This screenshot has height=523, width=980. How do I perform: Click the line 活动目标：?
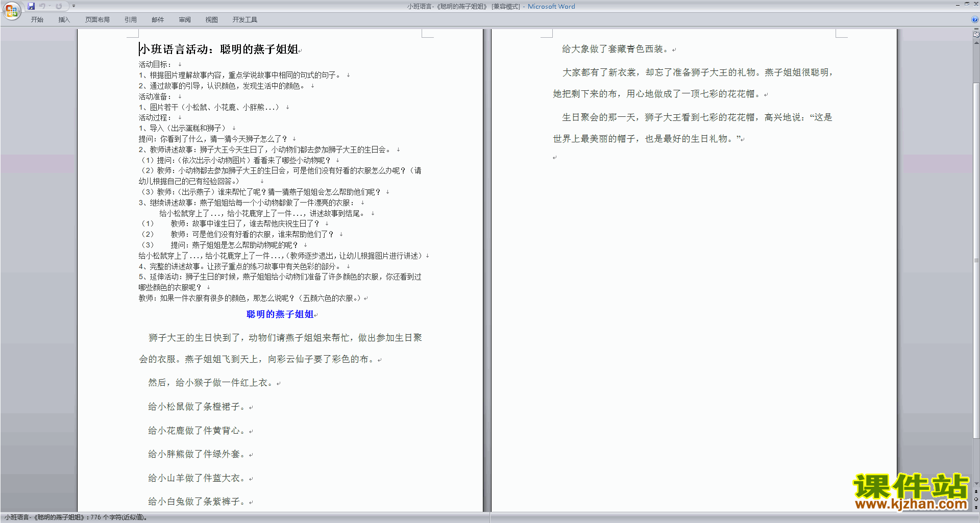click(155, 64)
